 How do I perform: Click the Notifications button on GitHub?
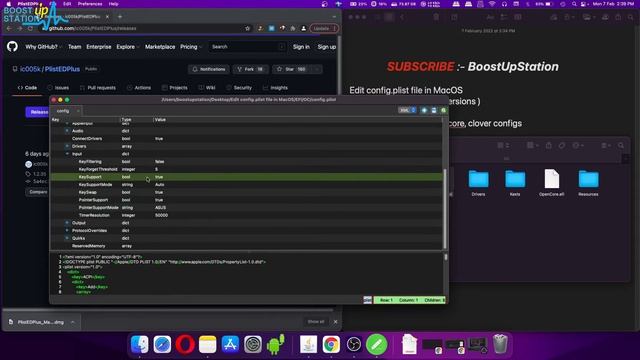[209, 69]
